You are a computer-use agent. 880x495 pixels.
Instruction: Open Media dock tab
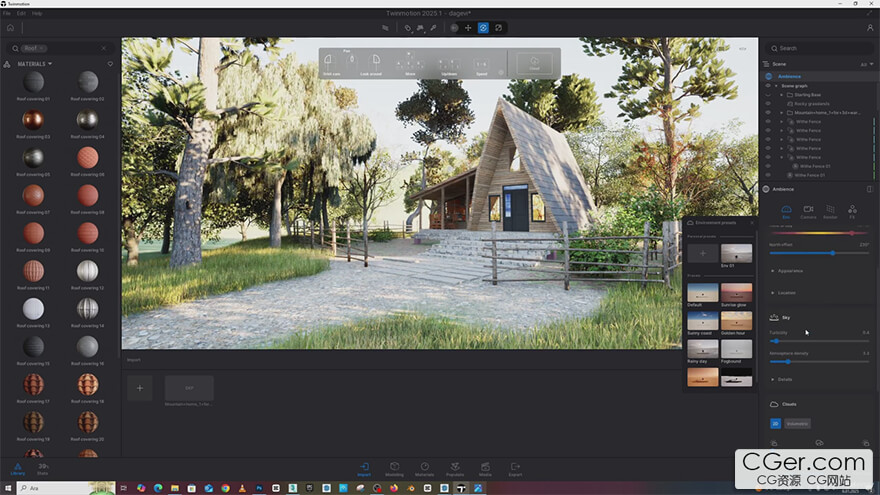(485, 469)
